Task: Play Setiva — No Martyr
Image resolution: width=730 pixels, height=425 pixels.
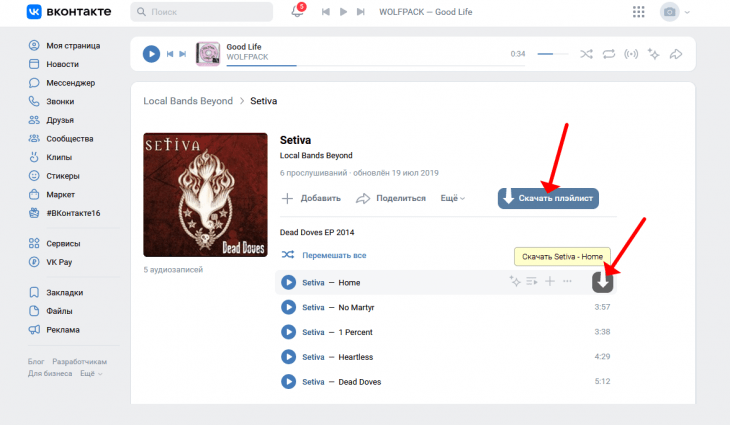Action: 289,307
